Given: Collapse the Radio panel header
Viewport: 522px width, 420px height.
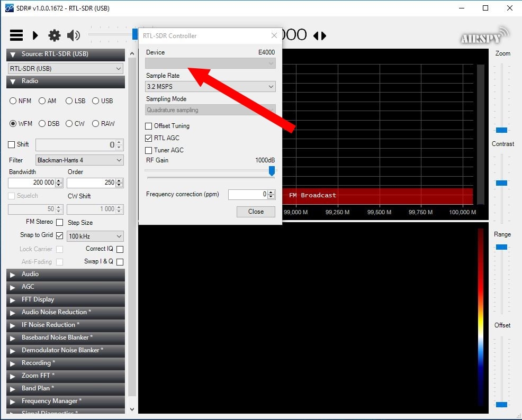Looking at the screenshot, I should pyautogui.click(x=66, y=81).
